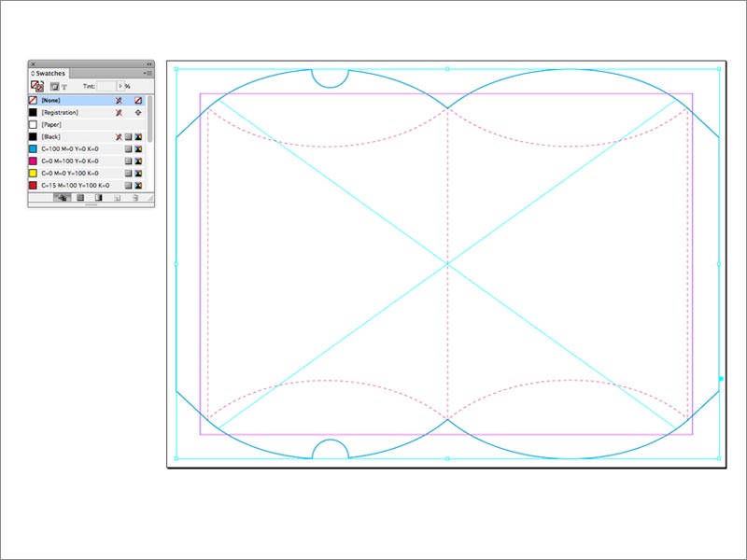Open the Swatches panel flyout menu
This screenshot has width=747, height=560.
(148, 73)
